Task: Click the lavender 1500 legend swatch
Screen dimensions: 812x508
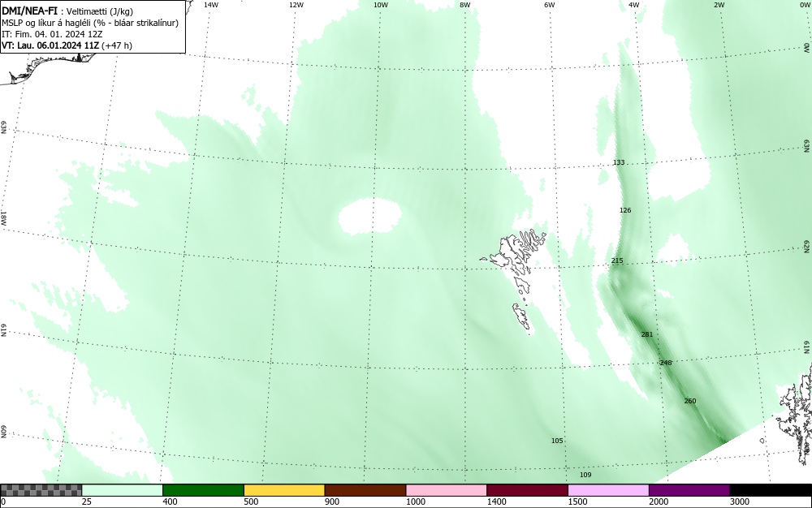Action: [x=608, y=490]
